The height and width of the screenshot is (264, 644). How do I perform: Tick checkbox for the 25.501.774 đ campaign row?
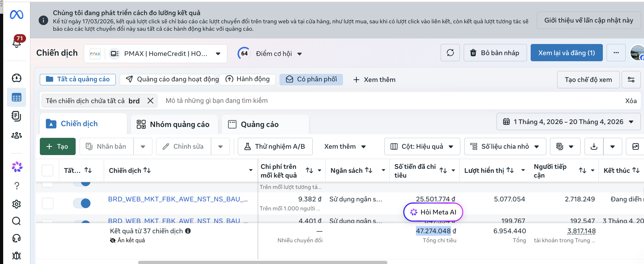point(48,203)
